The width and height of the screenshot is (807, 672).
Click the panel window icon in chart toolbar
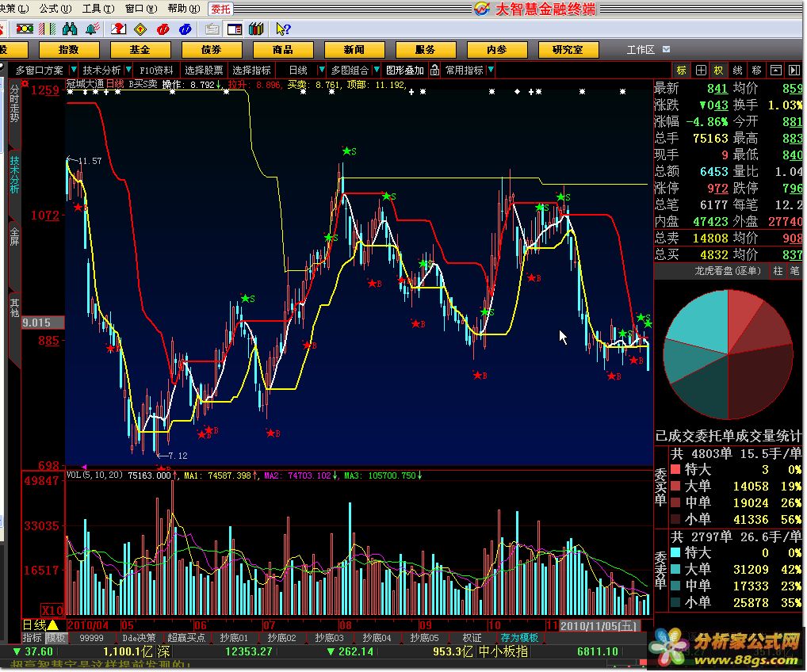tap(775, 70)
